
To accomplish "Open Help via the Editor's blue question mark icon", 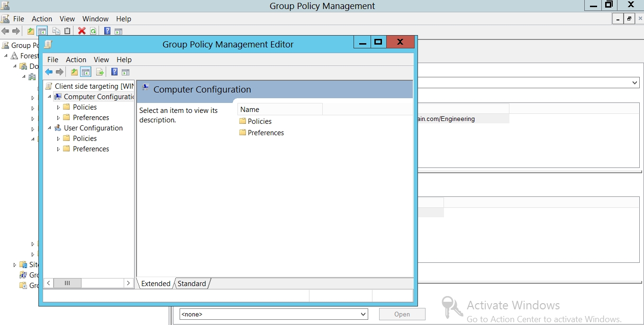I will pyautogui.click(x=114, y=72).
